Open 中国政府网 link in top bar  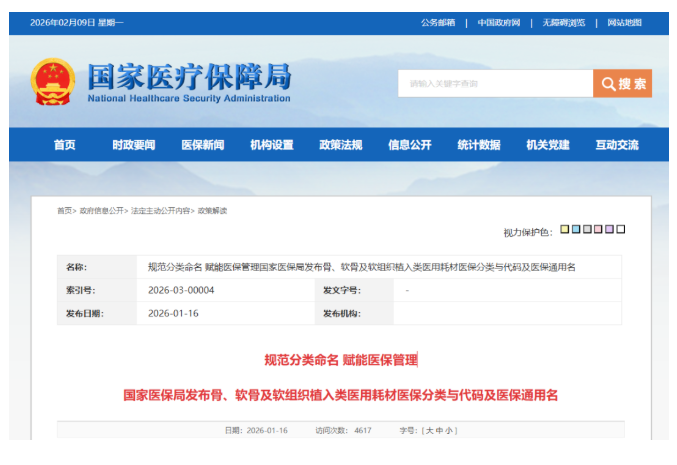(x=498, y=22)
